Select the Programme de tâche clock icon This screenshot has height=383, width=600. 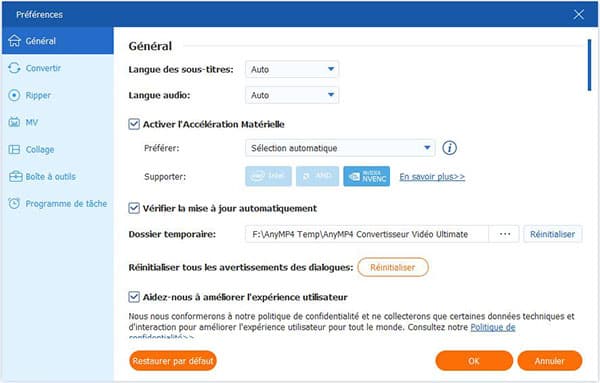point(14,204)
